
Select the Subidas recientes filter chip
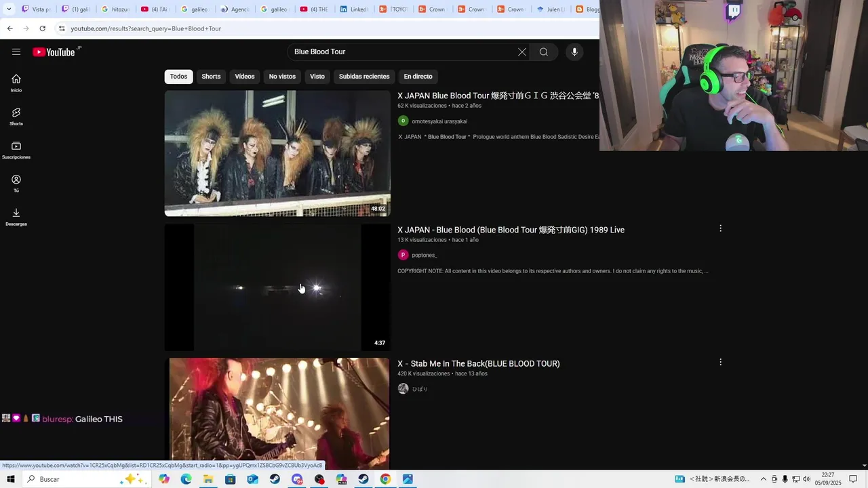pos(364,77)
